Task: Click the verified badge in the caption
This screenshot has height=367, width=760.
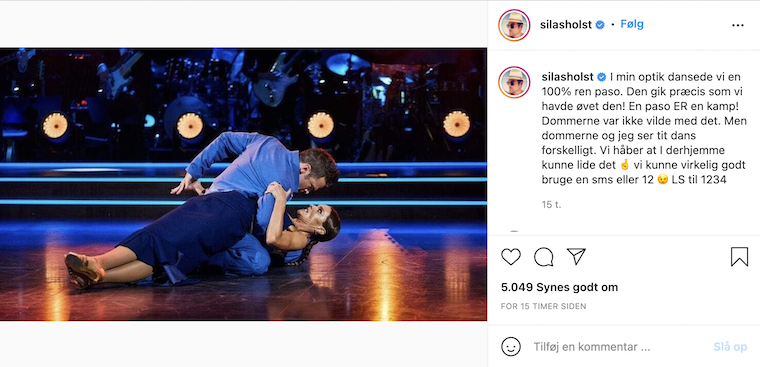Action: 602,77
